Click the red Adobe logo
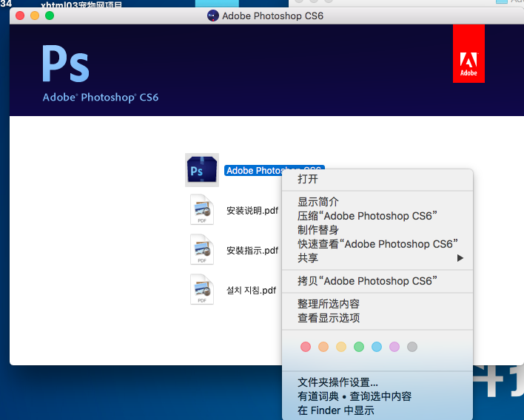Image resolution: width=524 pixels, height=420 pixels. (x=468, y=53)
